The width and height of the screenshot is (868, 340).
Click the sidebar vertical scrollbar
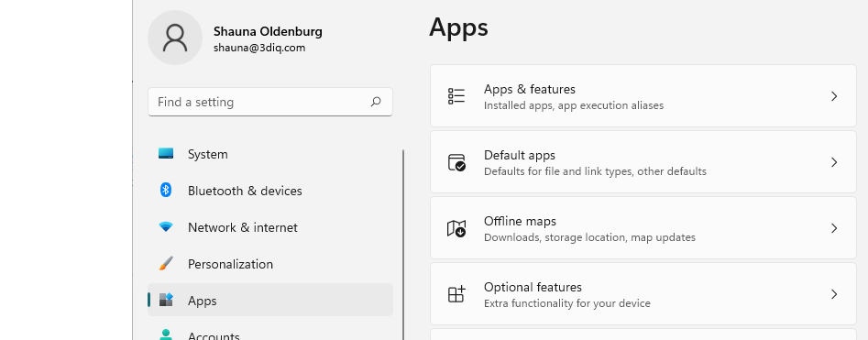pyautogui.click(x=403, y=245)
